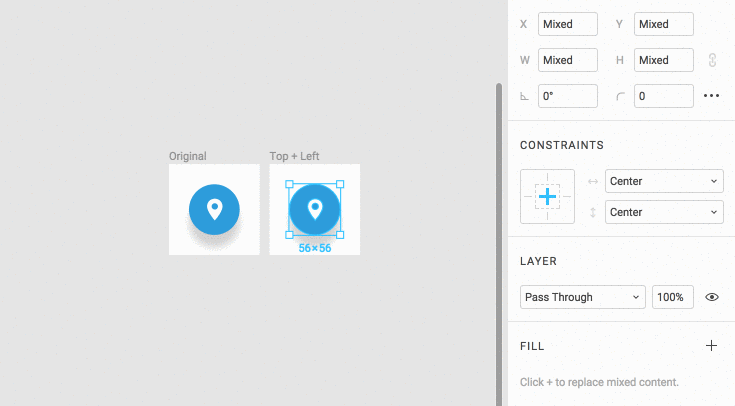The image size is (735, 406).
Task: Open the vertical constraint Center dropdown
Action: coord(664,212)
